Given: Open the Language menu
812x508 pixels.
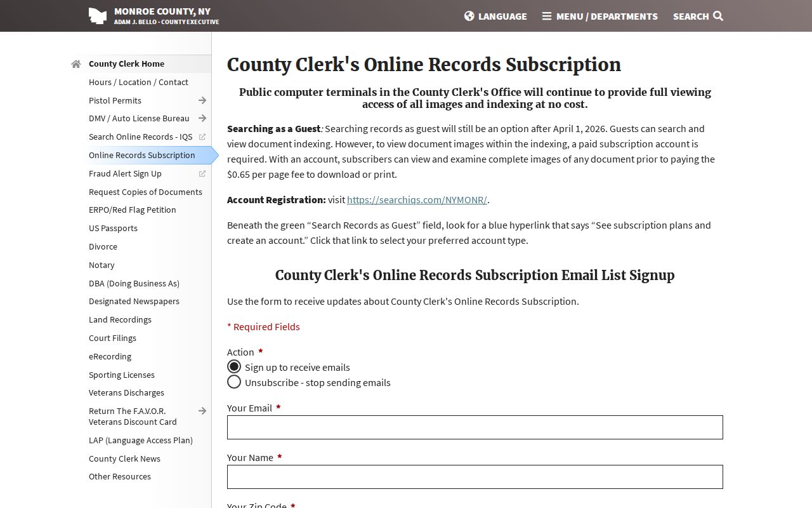Looking at the screenshot, I should click(495, 16).
